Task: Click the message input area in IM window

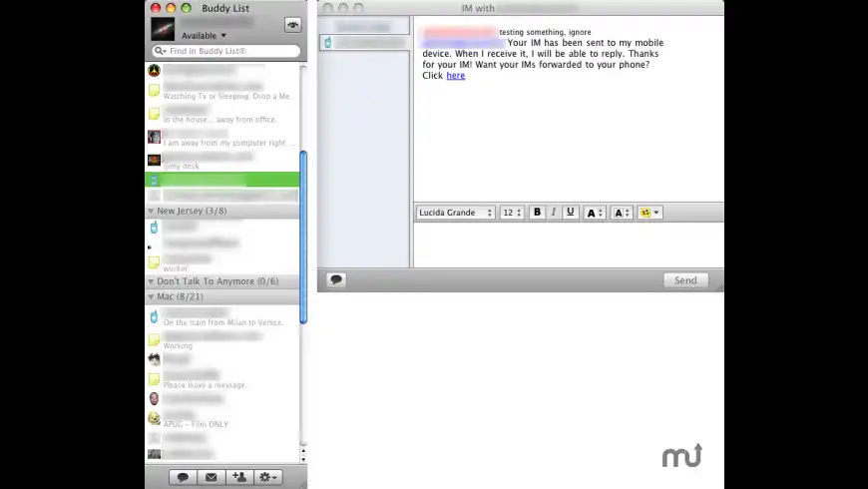Action: coord(569,245)
